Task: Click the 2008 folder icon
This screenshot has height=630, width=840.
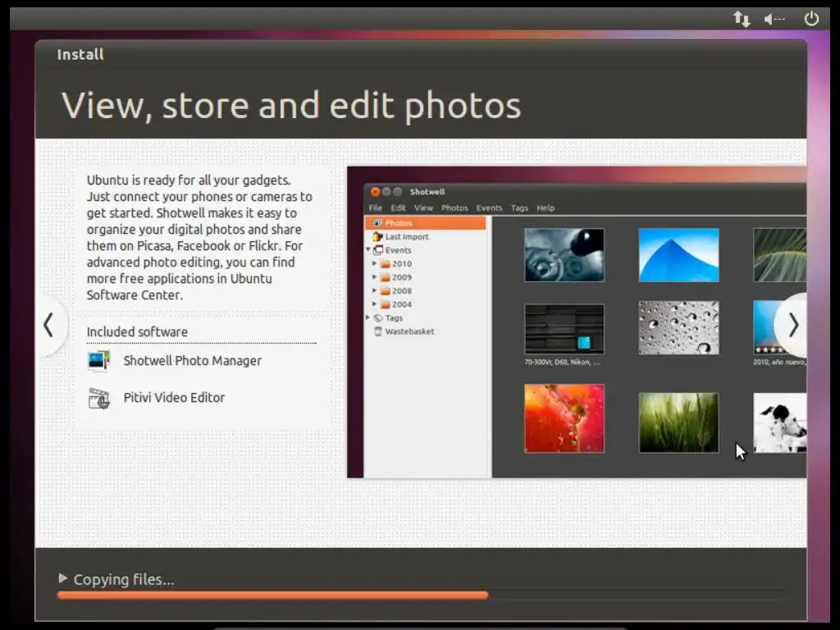Action: pos(386,291)
